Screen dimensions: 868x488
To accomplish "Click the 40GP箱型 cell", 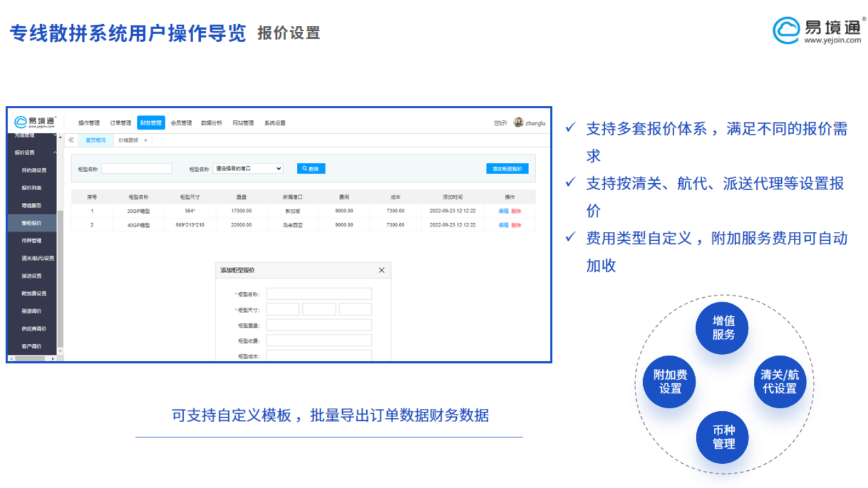I will (x=139, y=225).
